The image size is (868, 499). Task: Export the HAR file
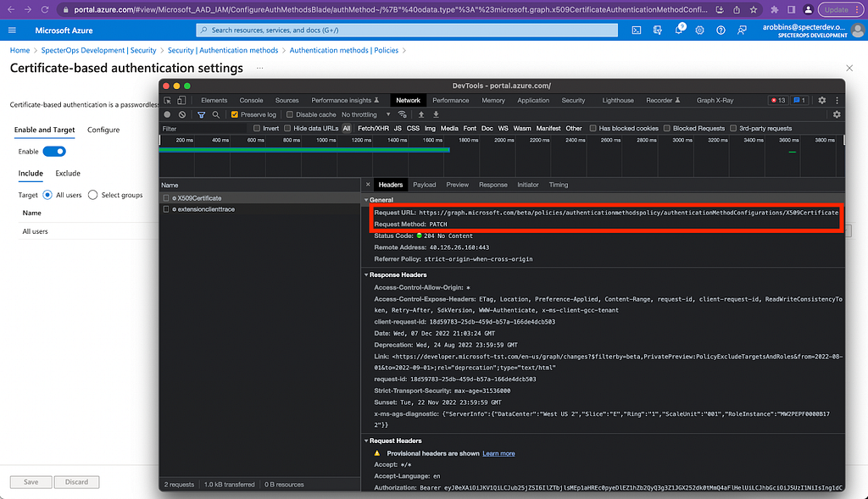click(437, 114)
